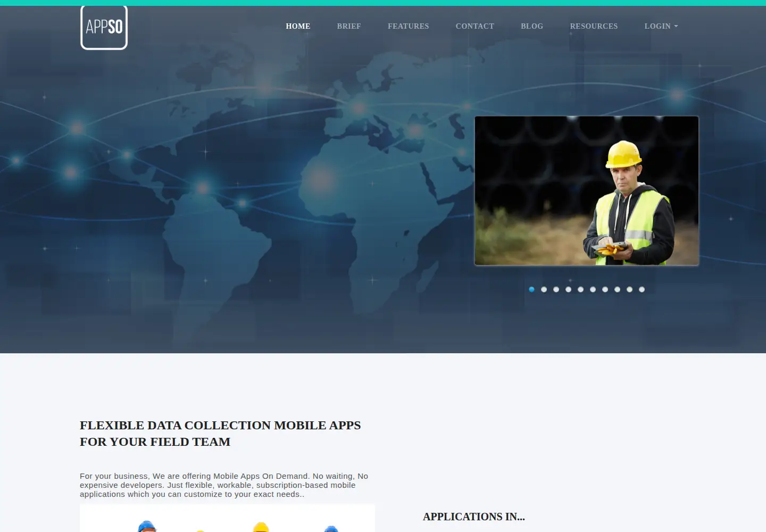Click the 'Applications in...' heading
Image resolution: width=766 pixels, height=532 pixels.
tap(474, 517)
